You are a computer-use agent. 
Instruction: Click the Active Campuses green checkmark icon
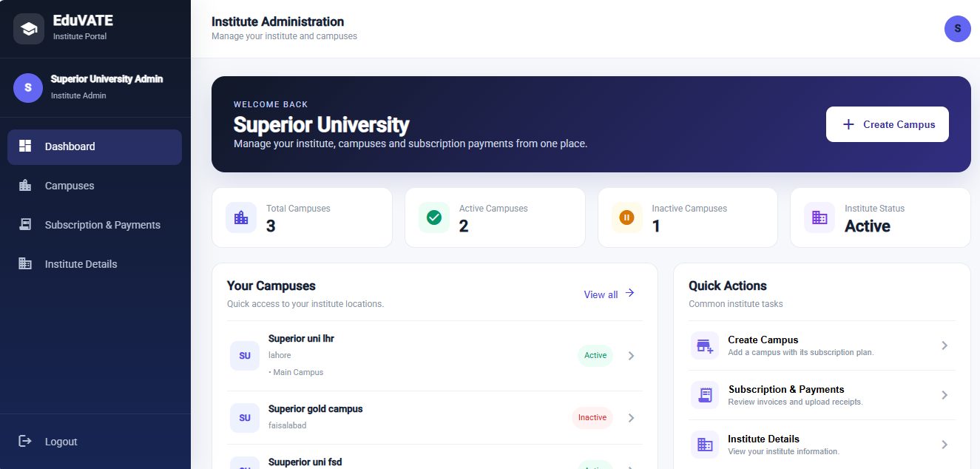point(434,217)
